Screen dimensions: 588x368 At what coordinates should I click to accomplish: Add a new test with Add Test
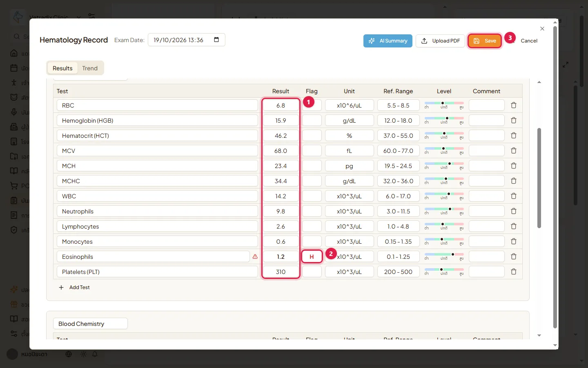click(74, 287)
